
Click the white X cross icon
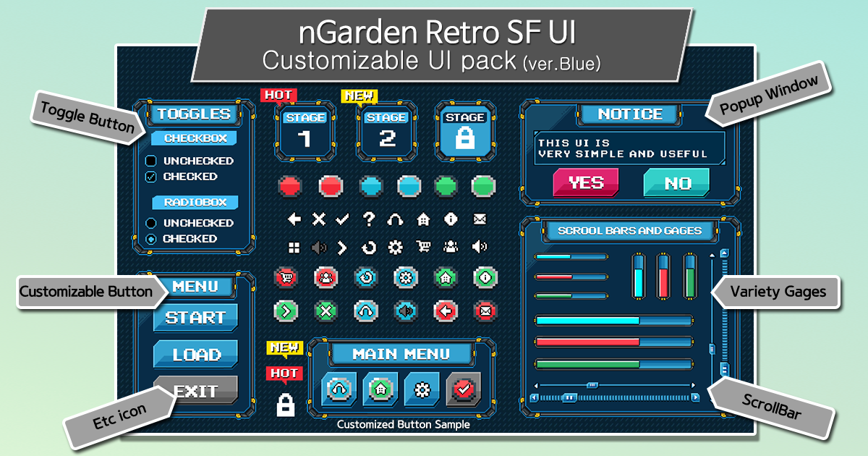click(x=319, y=219)
